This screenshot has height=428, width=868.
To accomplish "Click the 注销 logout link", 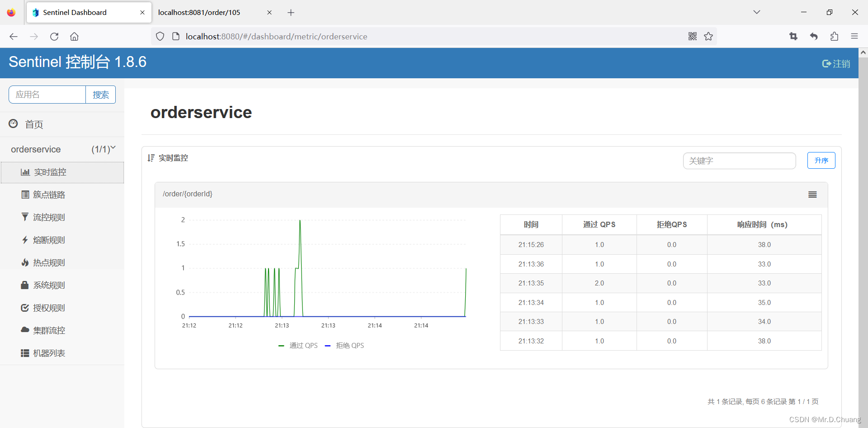I will point(836,64).
